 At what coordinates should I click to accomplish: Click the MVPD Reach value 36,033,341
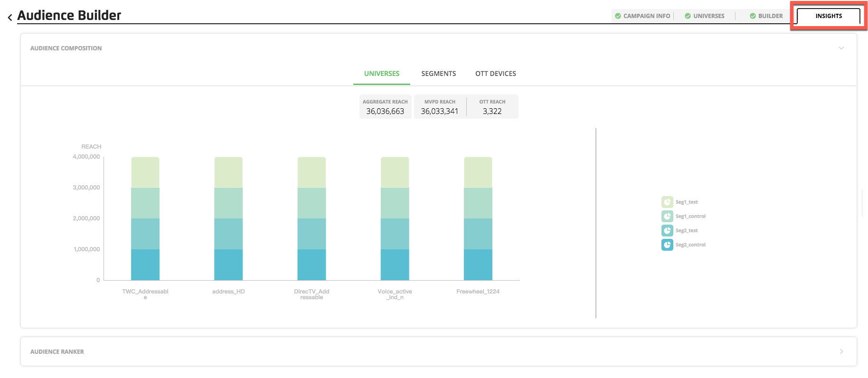(x=439, y=111)
